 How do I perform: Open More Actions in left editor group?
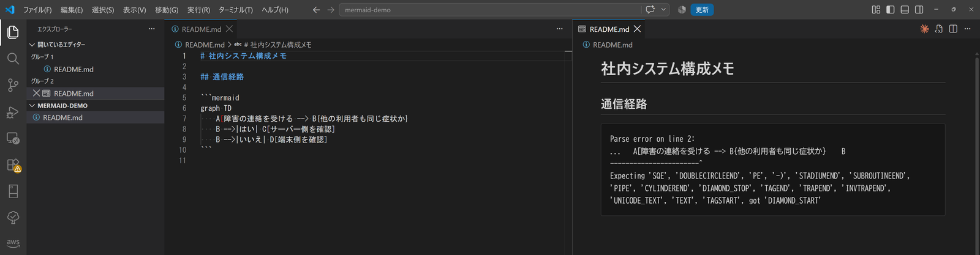(559, 29)
